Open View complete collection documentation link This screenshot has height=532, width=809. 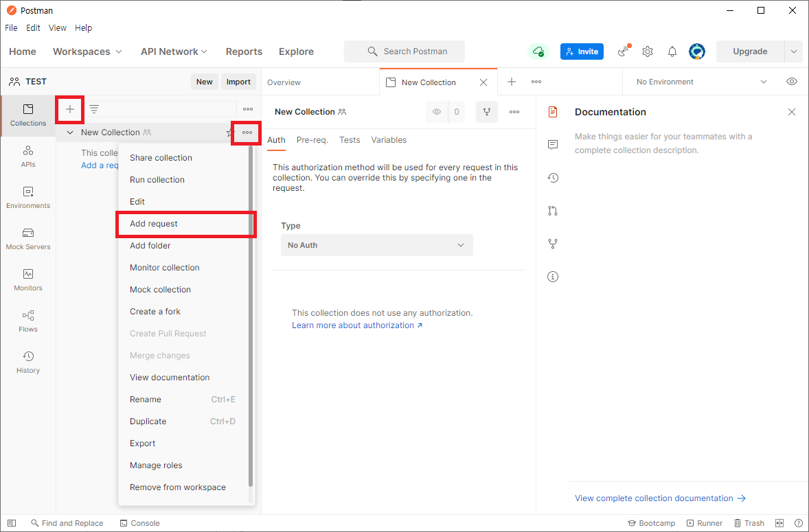(x=661, y=498)
